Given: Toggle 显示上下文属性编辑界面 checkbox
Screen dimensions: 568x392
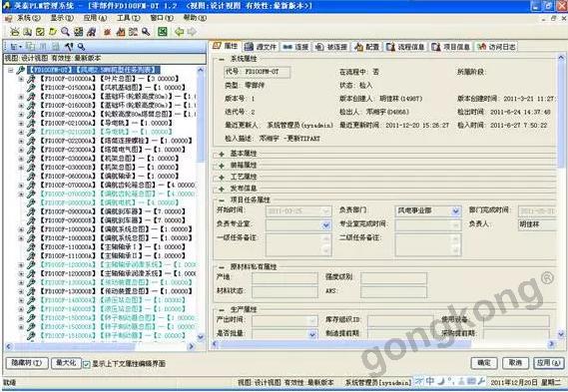Looking at the screenshot, I should click(x=86, y=364).
